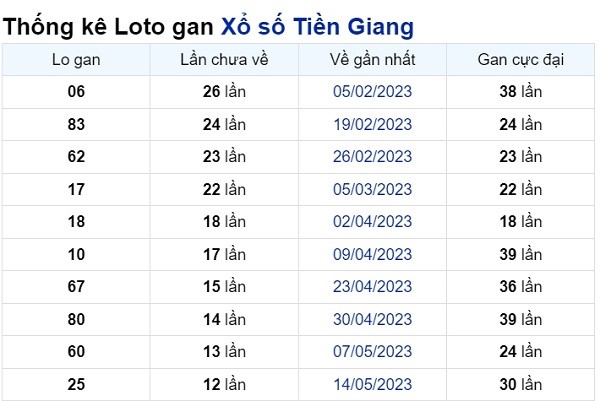Select loto number 67 cell
This screenshot has height=401, width=600.
[76, 287]
